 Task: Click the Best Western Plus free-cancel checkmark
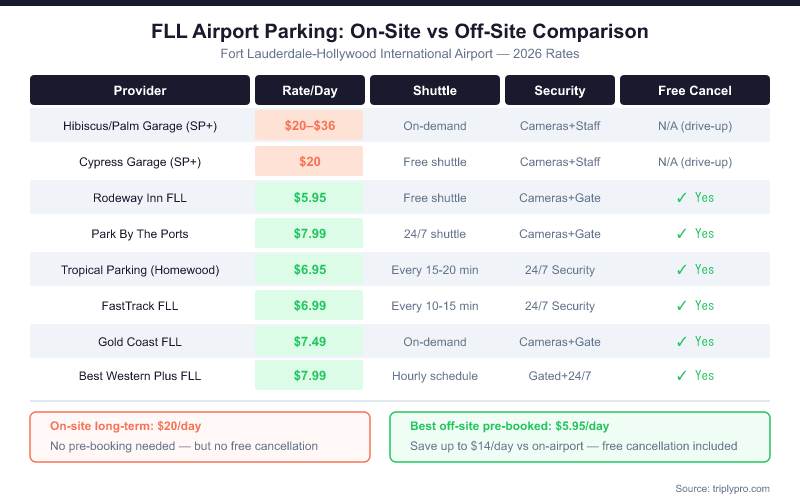681,376
